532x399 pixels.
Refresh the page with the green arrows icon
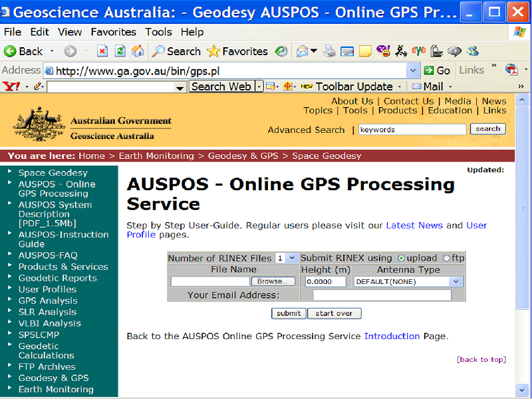tap(120, 51)
